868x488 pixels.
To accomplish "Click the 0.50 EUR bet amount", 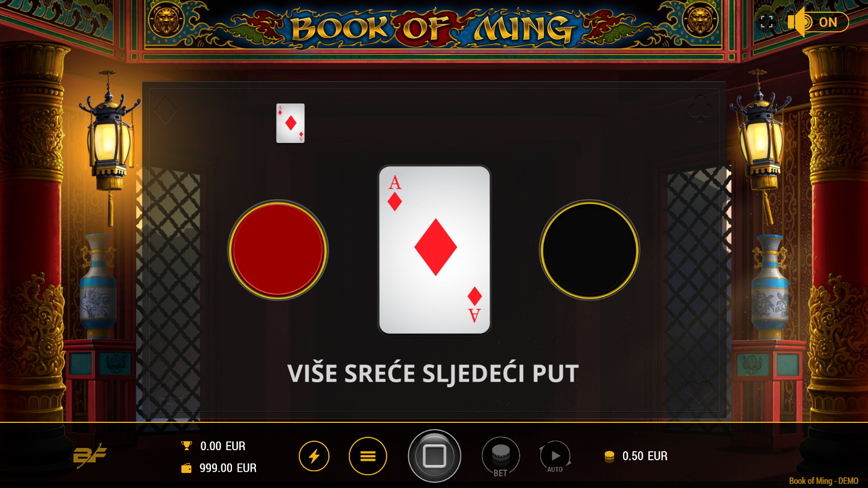I will tap(645, 456).
